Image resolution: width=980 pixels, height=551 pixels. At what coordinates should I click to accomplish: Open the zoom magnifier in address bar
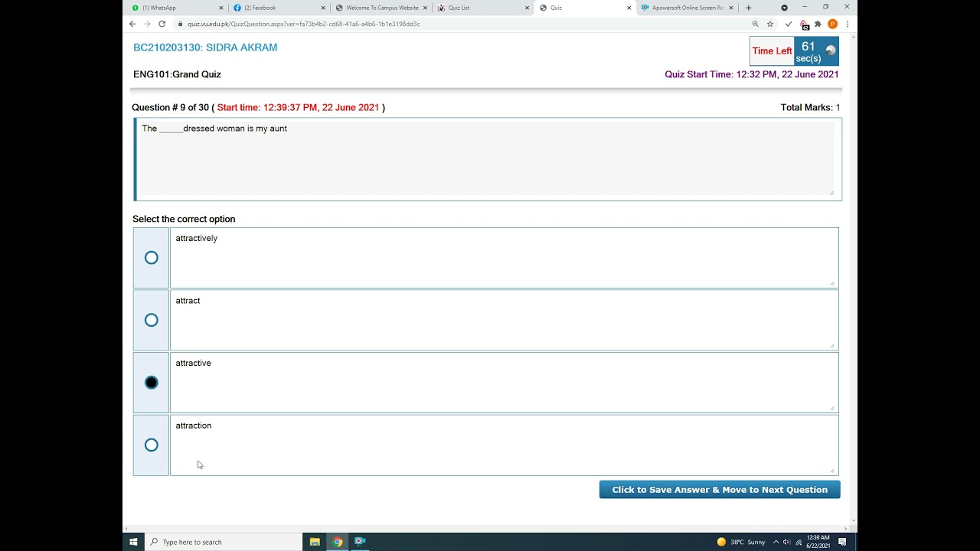point(755,24)
